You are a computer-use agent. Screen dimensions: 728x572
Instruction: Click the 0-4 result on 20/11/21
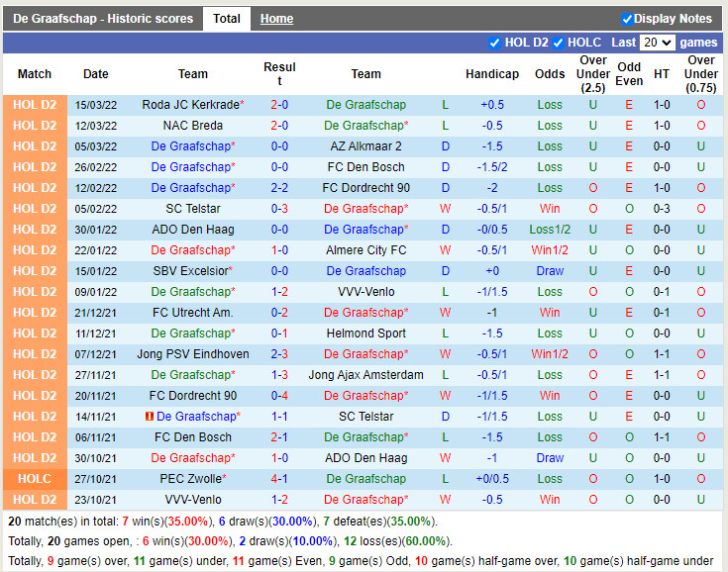(x=279, y=396)
